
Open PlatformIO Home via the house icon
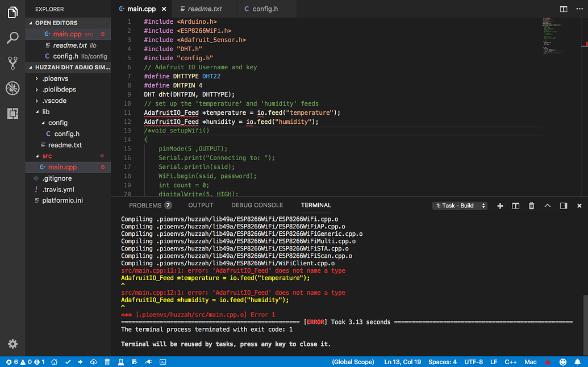point(54,361)
